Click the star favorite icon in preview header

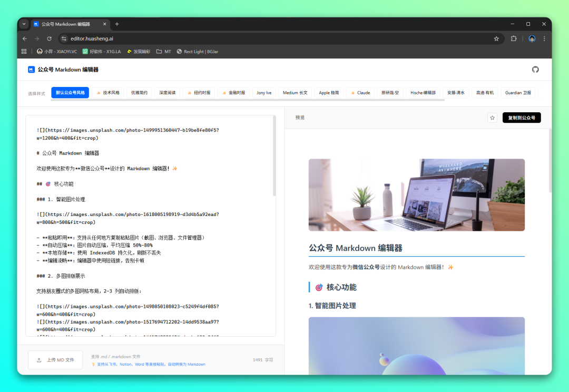click(492, 117)
